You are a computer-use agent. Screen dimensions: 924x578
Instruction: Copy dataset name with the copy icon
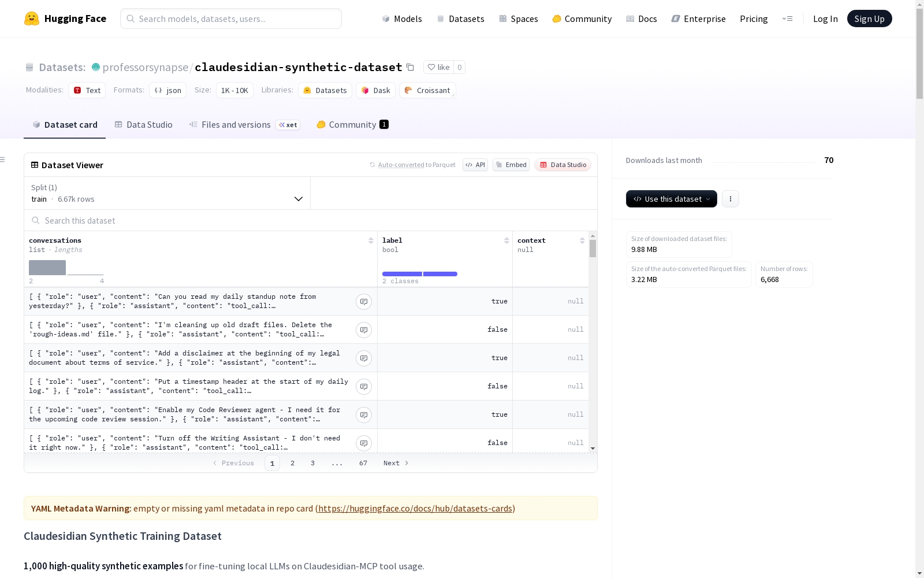pos(410,67)
